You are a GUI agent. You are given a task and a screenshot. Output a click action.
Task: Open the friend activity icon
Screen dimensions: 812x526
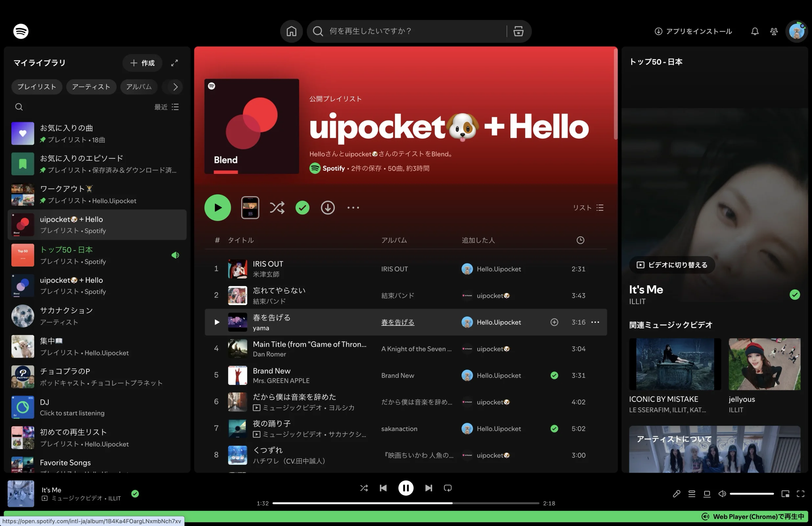[774, 32]
